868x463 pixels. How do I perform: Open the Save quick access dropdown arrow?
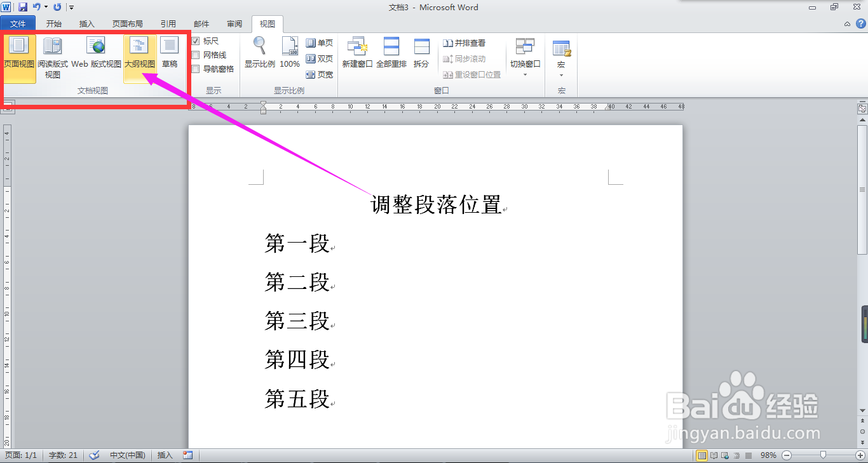point(44,7)
